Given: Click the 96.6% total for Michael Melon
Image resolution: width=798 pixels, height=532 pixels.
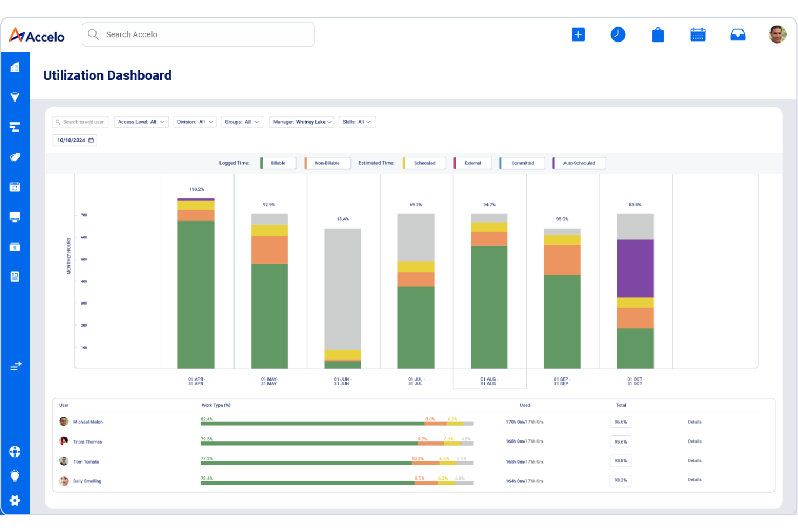Looking at the screenshot, I should tap(621, 422).
